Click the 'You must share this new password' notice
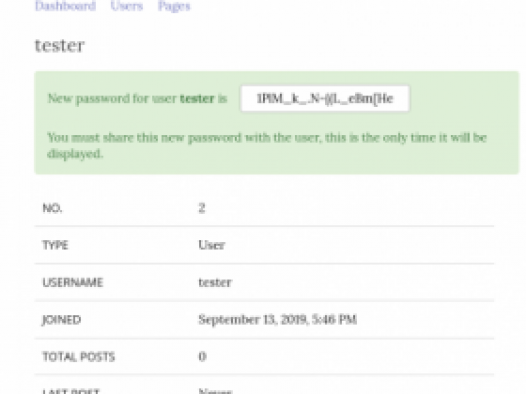Viewport: 526px width, 394px height. (x=267, y=146)
